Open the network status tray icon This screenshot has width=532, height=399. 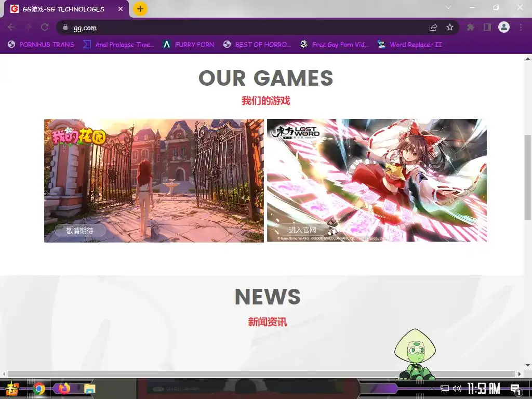coord(445,389)
